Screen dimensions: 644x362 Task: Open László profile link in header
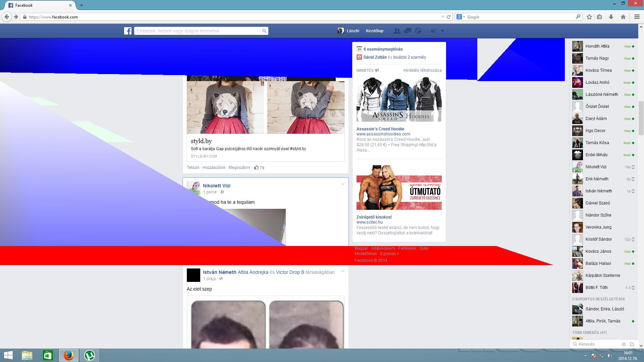click(353, 31)
